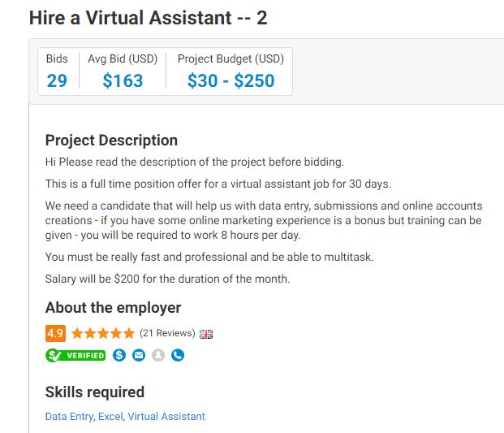Click the average bid $163 value

(x=123, y=80)
